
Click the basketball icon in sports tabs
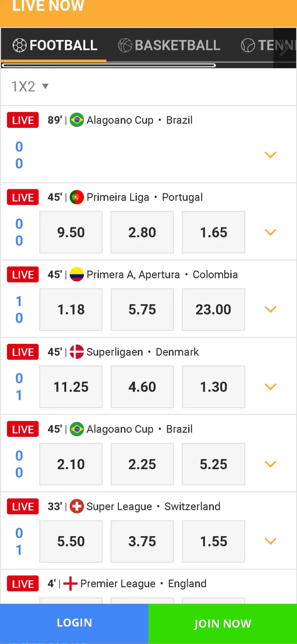125,45
